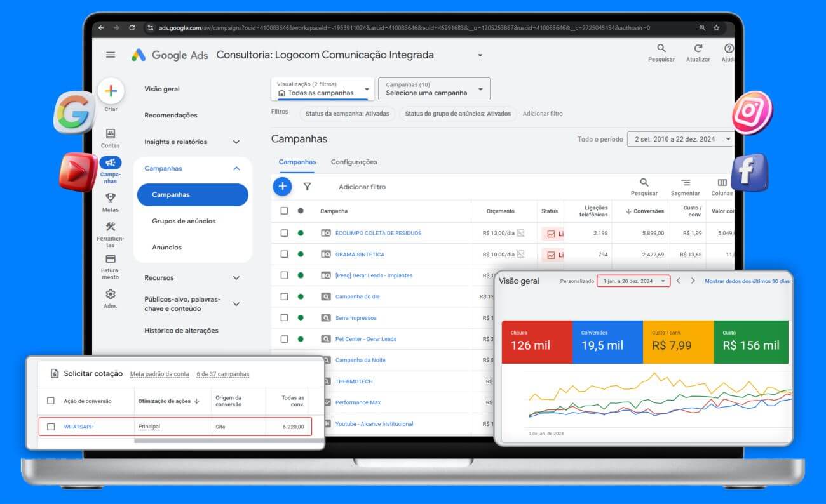Expand the Recursos section

(236, 278)
